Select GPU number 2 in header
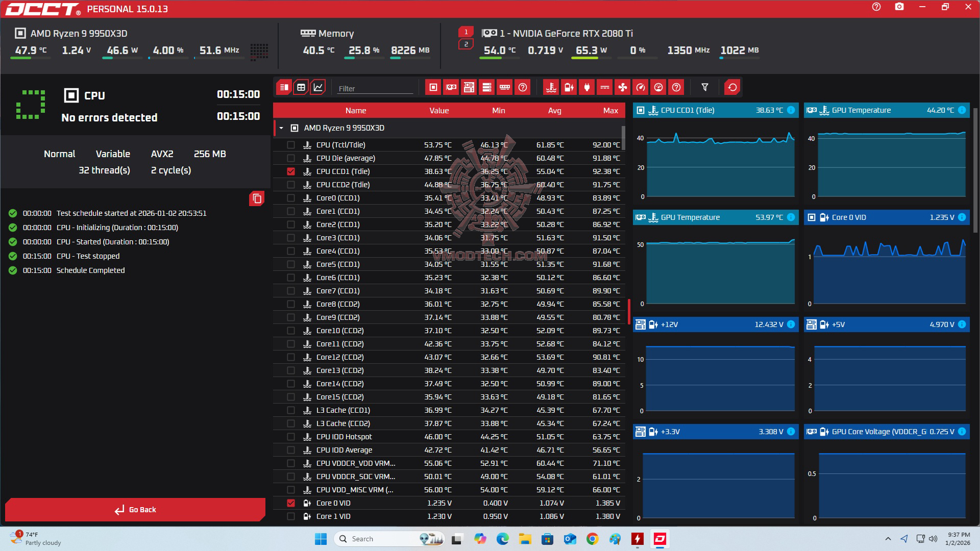 (x=465, y=44)
